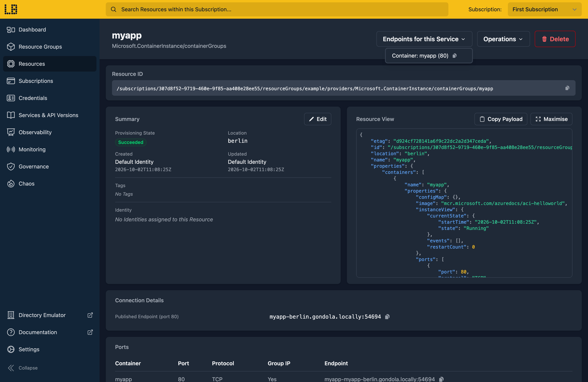This screenshot has height=382, width=588.
Task: Copy the published endpoint myapp-berlin.gondola.locally:54694
Action: click(387, 316)
